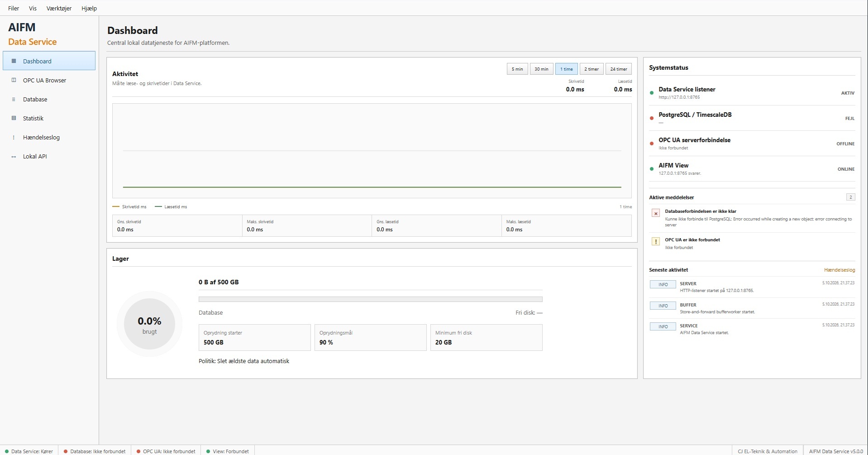Click the 0.0% brugt usage gauge
The height and width of the screenshot is (455, 868).
(x=149, y=324)
